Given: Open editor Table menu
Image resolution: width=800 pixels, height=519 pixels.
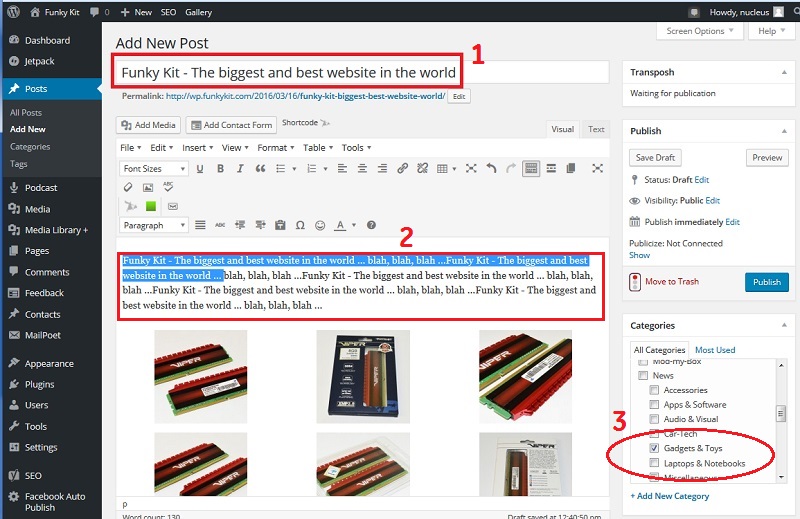Looking at the screenshot, I should pyautogui.click(x=318, y=148).
